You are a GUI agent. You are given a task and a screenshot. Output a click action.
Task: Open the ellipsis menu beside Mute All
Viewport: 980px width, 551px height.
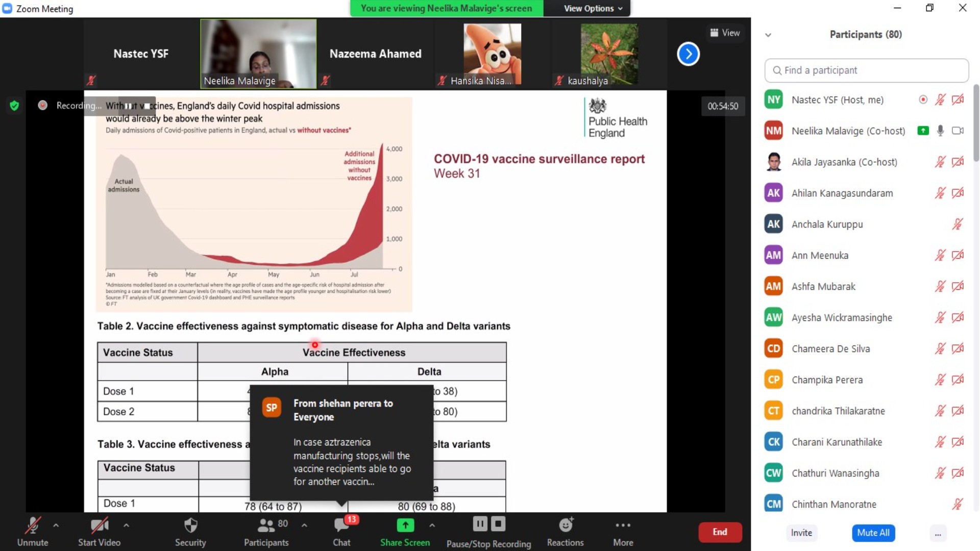click(x=938, y=533)
